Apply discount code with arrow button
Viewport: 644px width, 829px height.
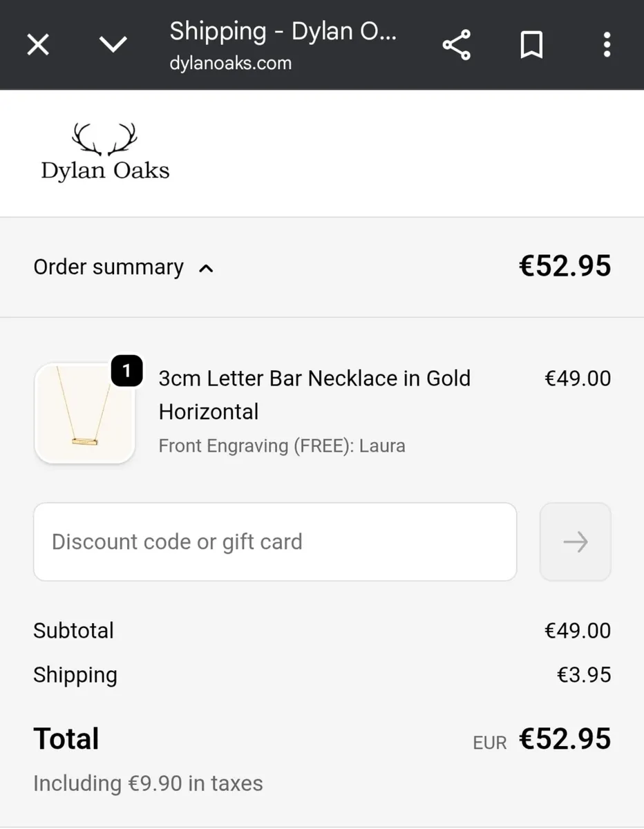[575, 542]
